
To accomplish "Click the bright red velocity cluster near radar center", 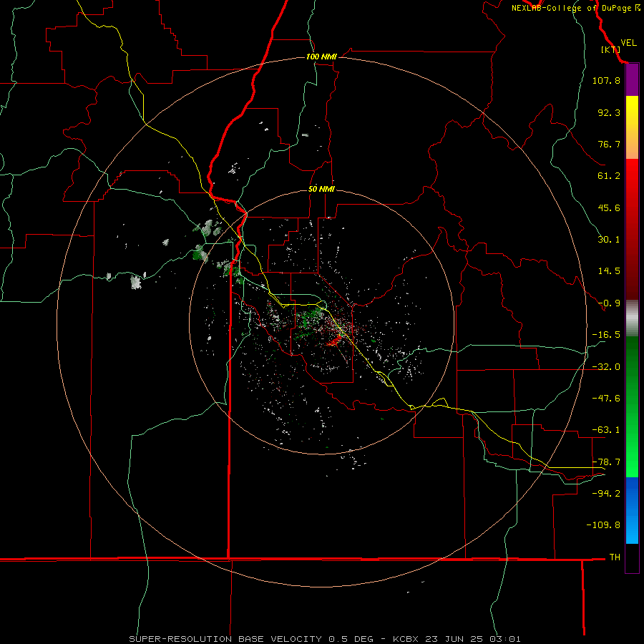I will click(336, 340).
